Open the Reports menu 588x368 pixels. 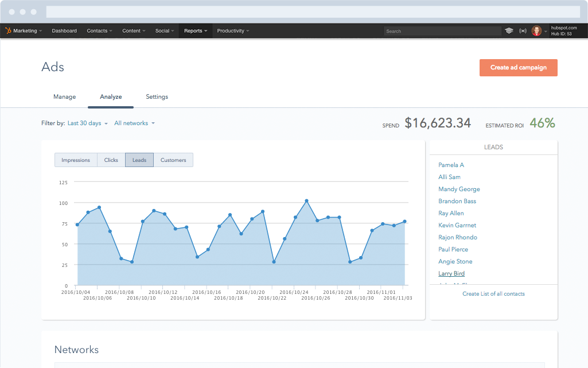click(x=195, y=30)
